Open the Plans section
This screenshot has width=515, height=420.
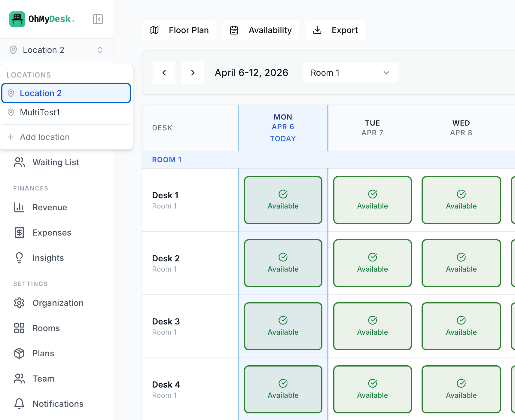point(43,353)
